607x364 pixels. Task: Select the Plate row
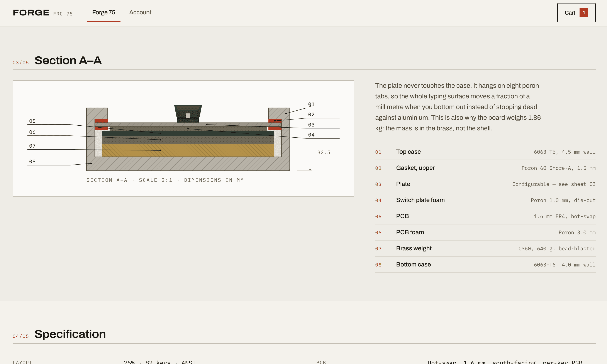tap(485, 184)
